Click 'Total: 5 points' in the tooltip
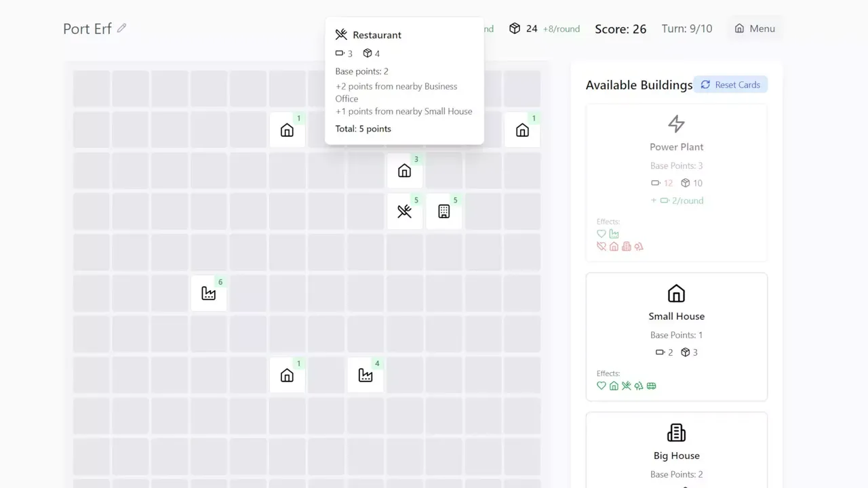Viewport: 868px width, 488px height. coord(363,129)
